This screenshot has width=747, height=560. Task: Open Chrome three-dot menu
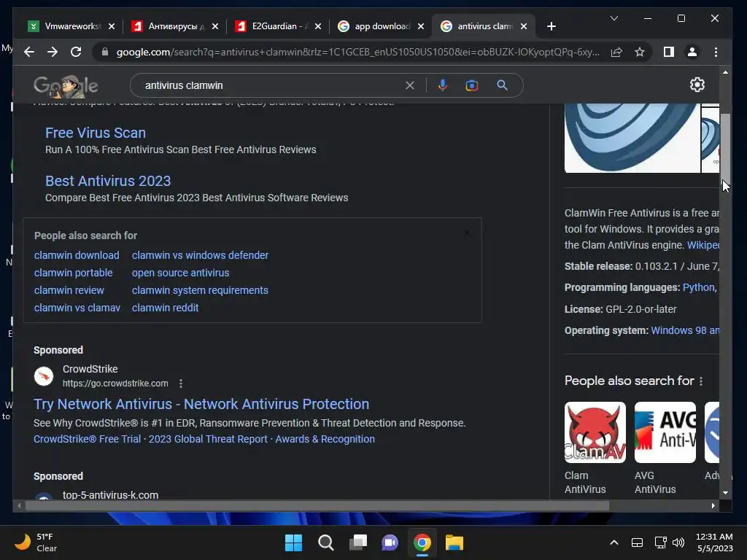click(x=716, y=52)
